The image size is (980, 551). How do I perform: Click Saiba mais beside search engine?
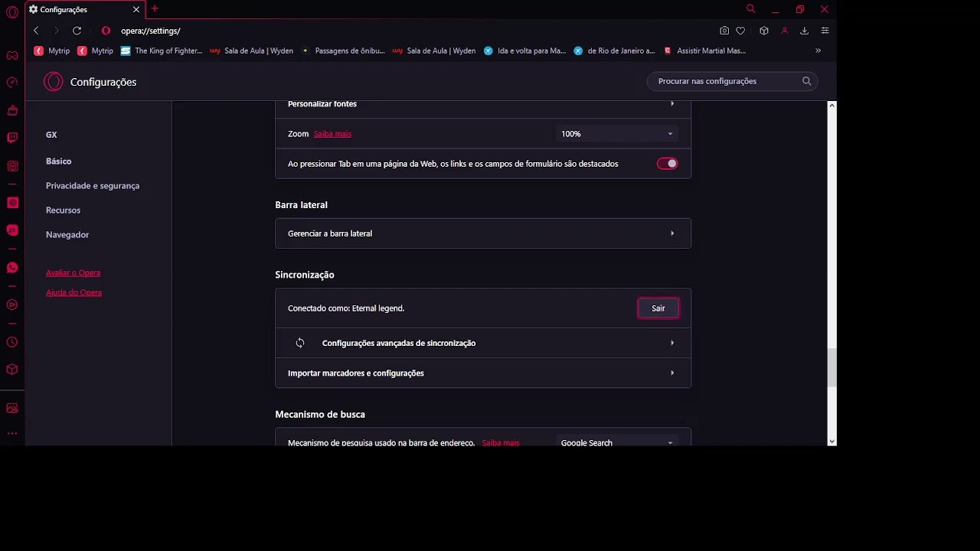coord(501,442)
